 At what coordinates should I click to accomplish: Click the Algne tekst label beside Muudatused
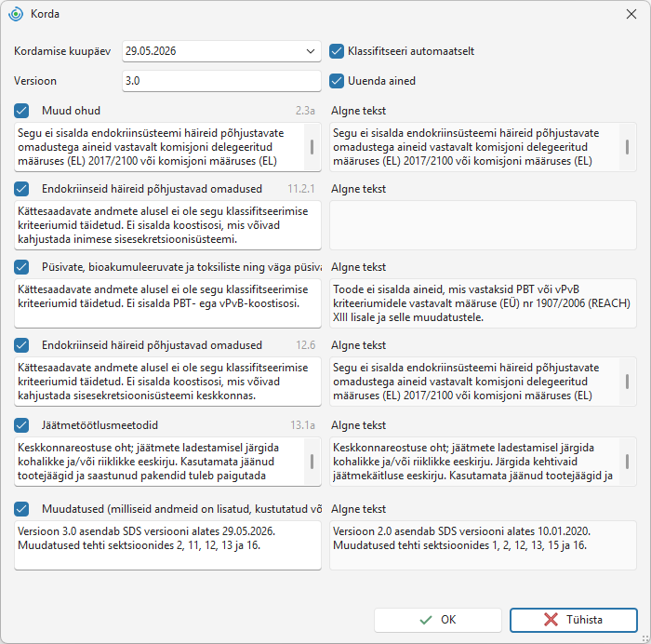tap(358, 508)
